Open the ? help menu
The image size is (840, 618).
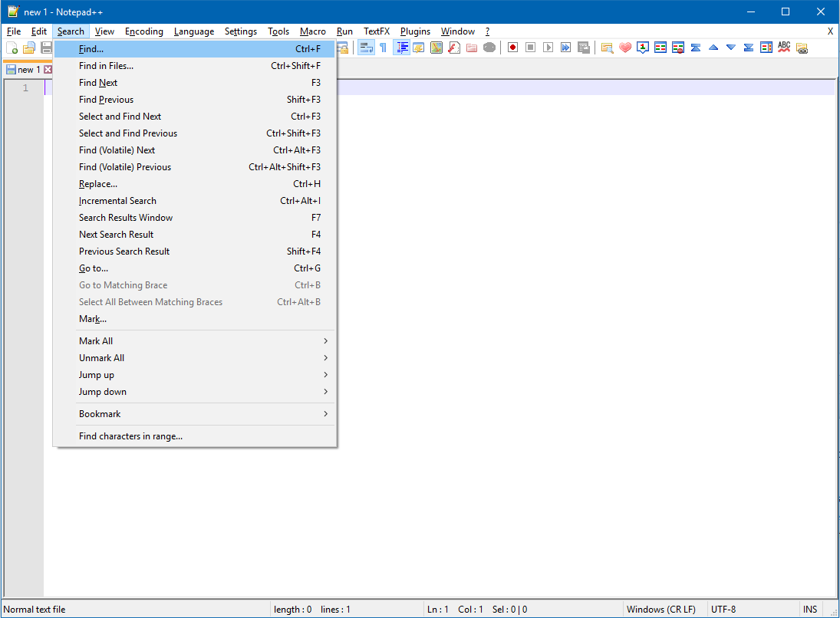click(x=487, y=31)
